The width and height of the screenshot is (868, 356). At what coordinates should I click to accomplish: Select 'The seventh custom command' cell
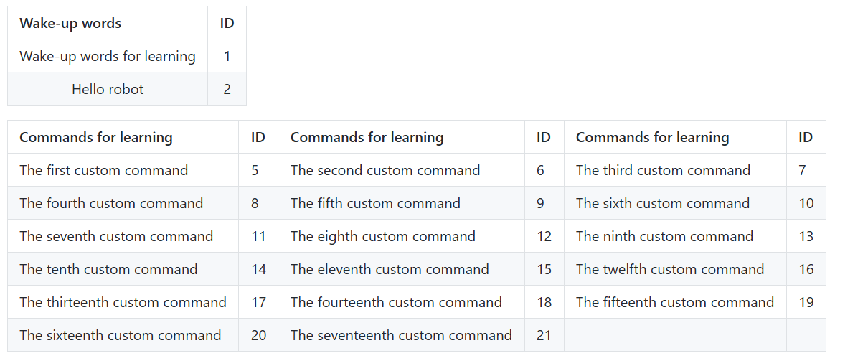pos(123,236)
